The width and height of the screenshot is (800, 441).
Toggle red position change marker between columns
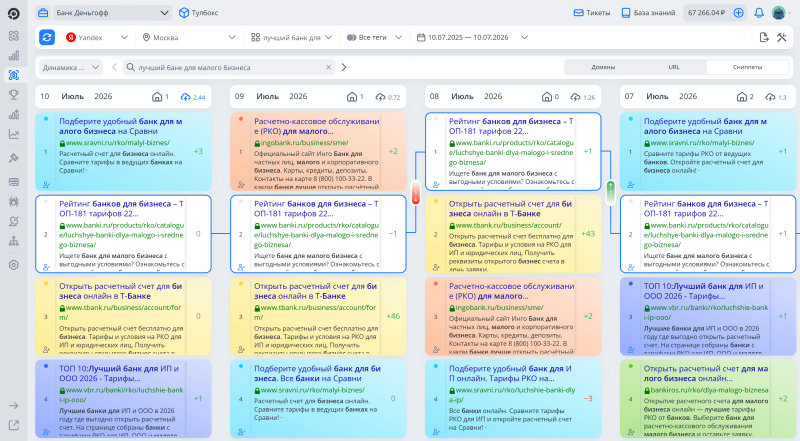pyautogui.click(x=416, y=193)
